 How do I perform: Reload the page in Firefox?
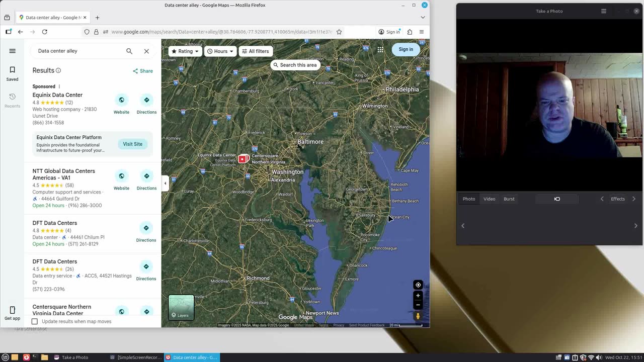(44, 32)
